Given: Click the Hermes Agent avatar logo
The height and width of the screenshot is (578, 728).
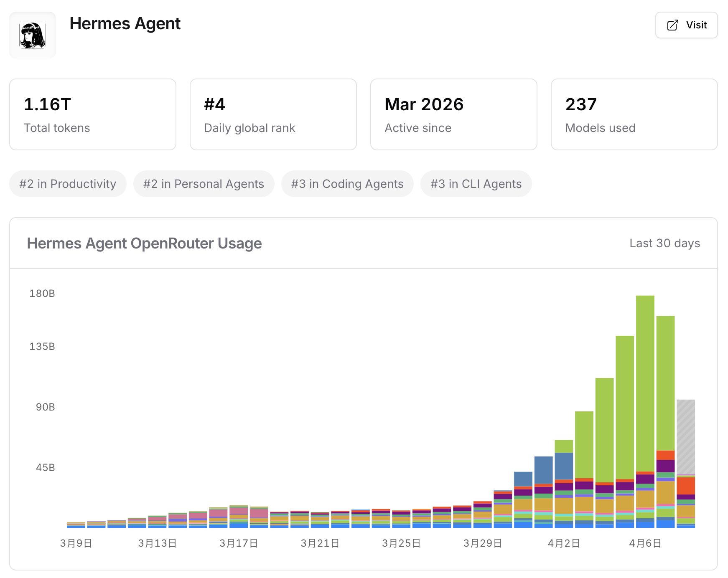Looking at the screenshot, I should click(33, 35).
